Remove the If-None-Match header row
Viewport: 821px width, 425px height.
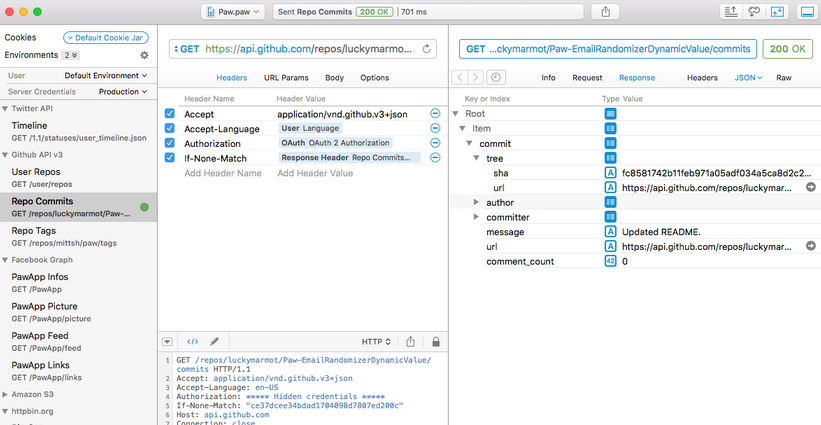coord(435,158)
